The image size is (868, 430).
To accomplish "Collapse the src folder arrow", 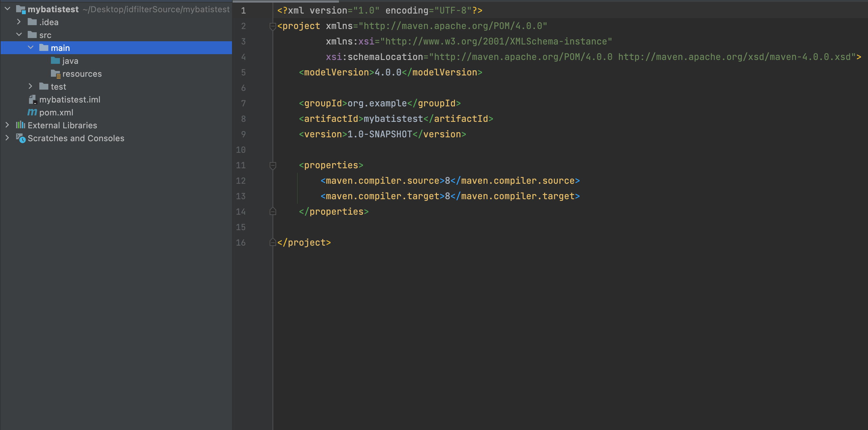I will pos(19,35).
